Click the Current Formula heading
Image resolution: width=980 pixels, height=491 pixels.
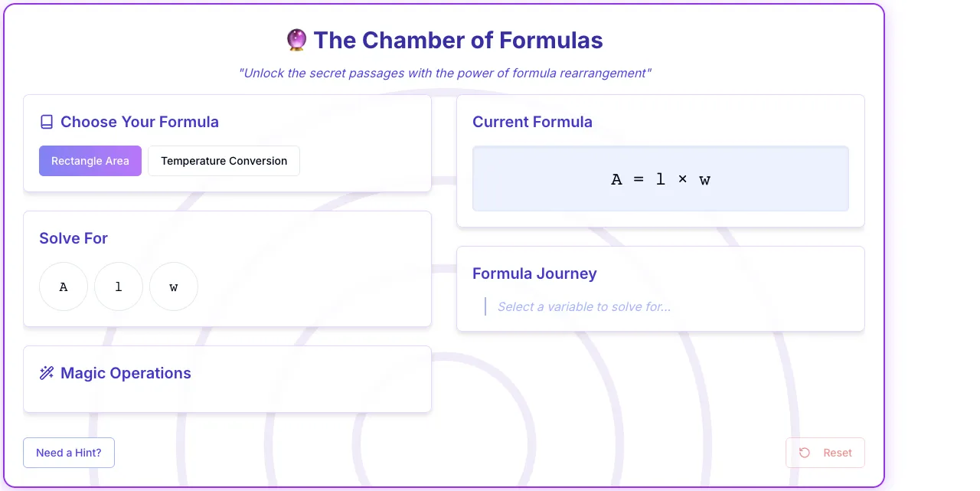[532, 122]
